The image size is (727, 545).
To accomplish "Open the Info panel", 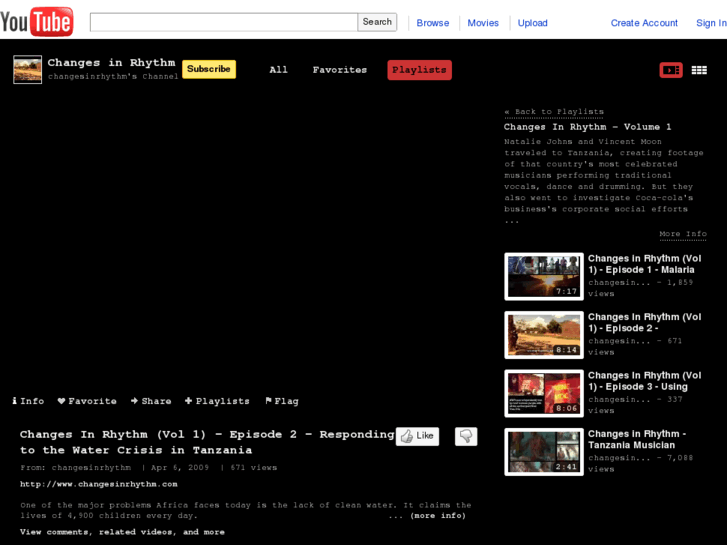I will (x=28, y=401).
